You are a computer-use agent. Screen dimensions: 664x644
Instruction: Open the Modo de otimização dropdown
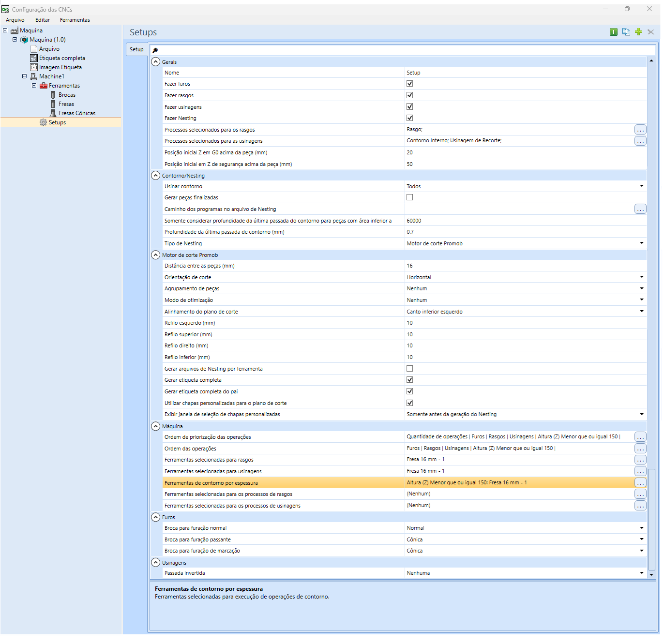click(642, 300)
